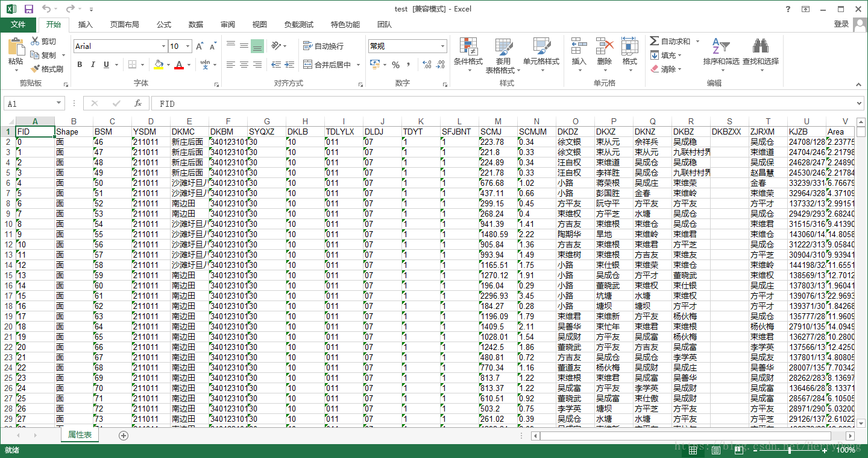This screenshot has height=458, width=868.
Task: Increase indent in alignment group
Action: 289,65
